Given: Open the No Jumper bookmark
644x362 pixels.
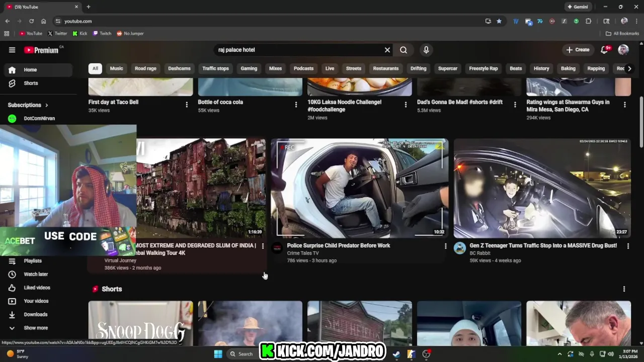Looking at the screenshot, I should tap(130, 33).
